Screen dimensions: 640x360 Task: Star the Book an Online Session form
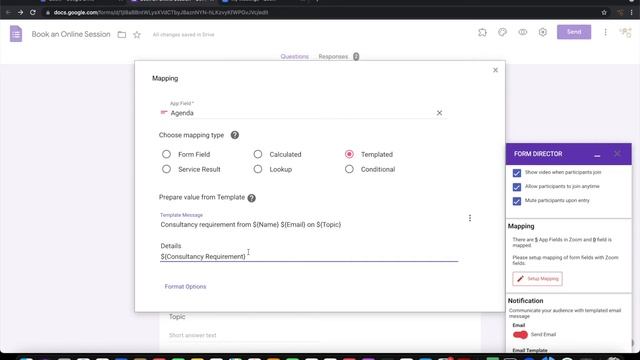pyautogui.click(x=137, y=35)
